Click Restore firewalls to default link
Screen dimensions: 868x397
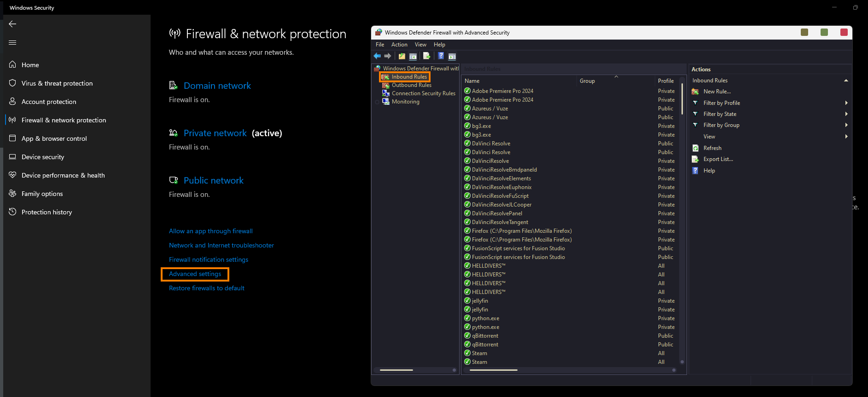pyautogui.click(x=207, y=288)
